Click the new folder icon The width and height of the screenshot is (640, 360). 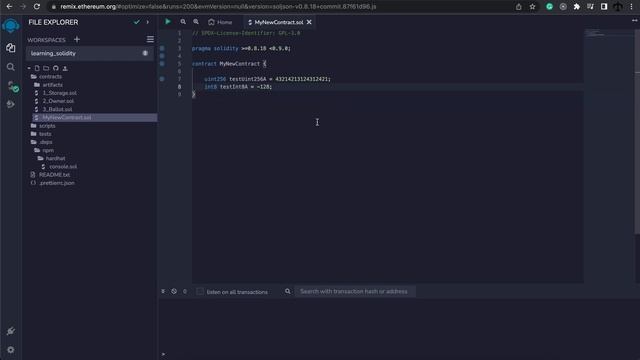tap(46, 68)
